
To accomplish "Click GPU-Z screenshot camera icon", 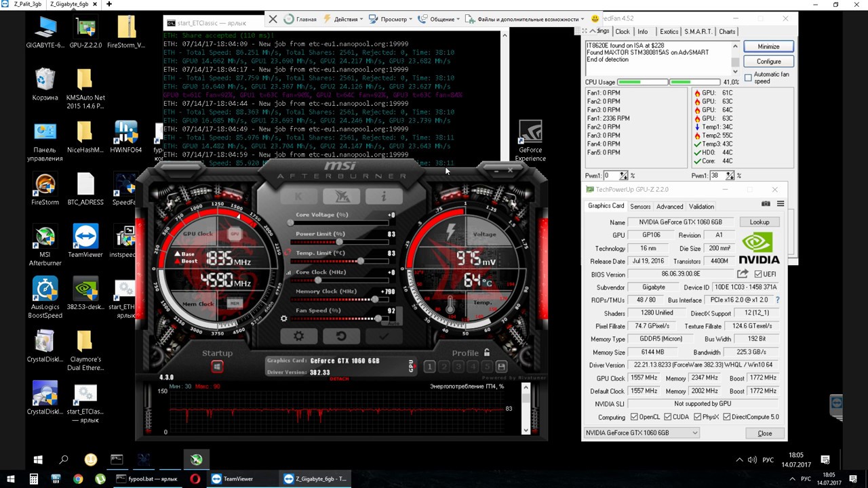I will coord(766,204).
